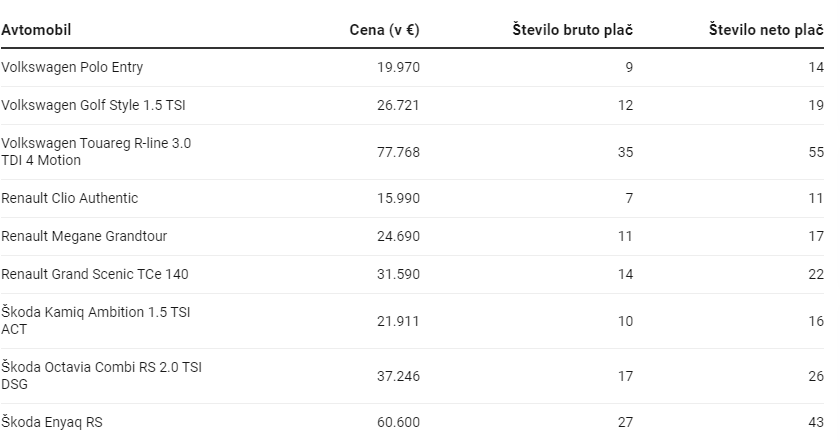
Task: Click the neto value 26
Action: coord(815,376)
